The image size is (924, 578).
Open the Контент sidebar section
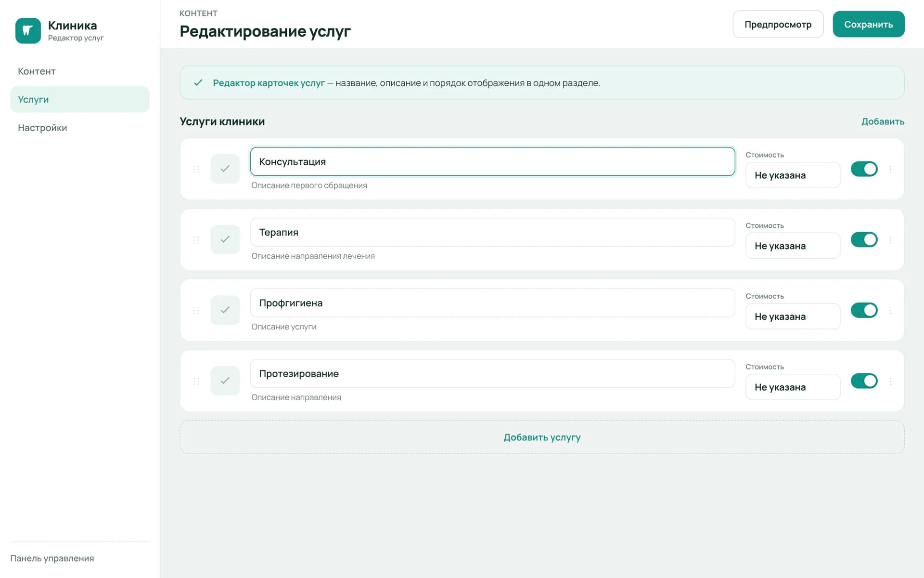tap(80, 71)
